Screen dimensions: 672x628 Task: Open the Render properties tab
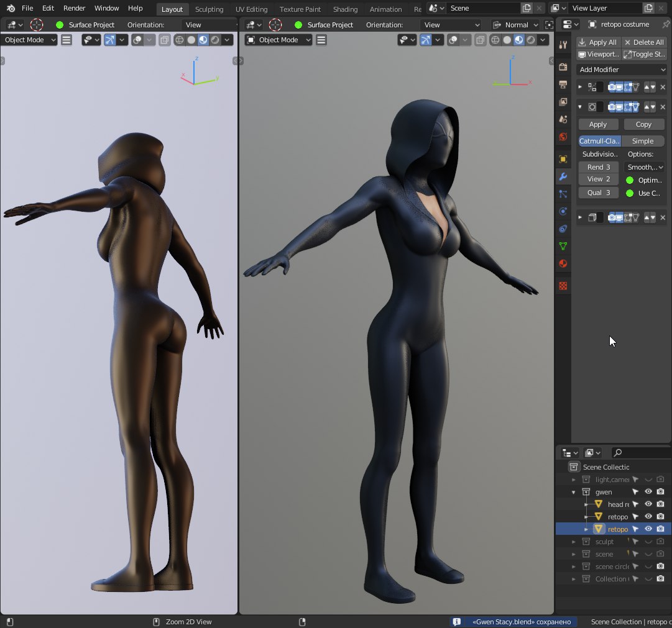pos(563,67)
